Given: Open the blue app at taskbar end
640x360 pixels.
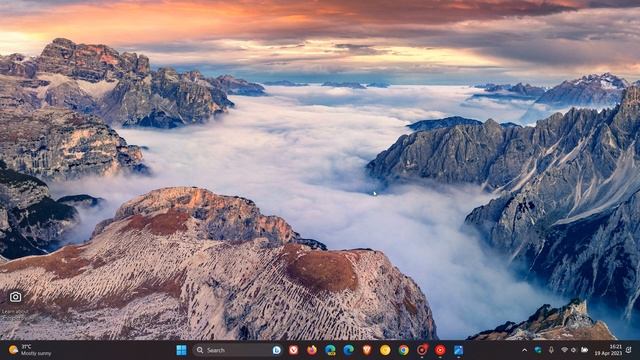Looking at the screenshot, I should click(458, 350).
